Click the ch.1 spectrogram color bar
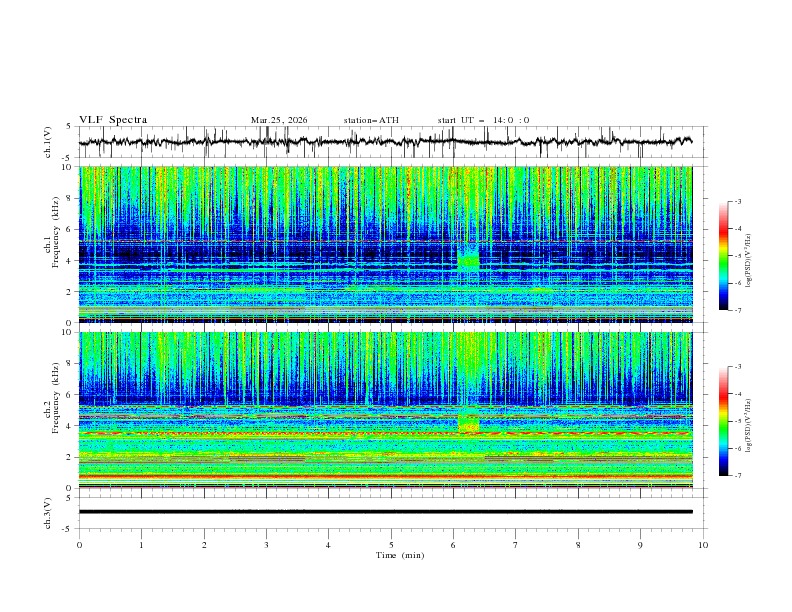Viewport: 792px width, 612px height. pos(723,255)
